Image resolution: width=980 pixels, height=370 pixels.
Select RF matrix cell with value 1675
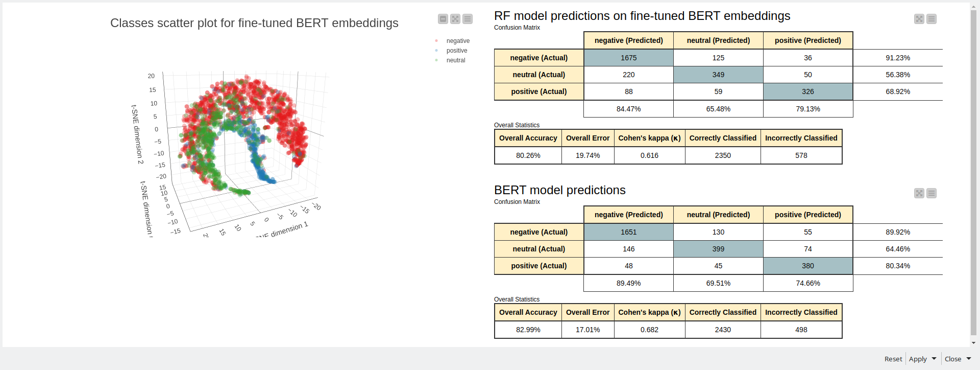tap(628, 58)
